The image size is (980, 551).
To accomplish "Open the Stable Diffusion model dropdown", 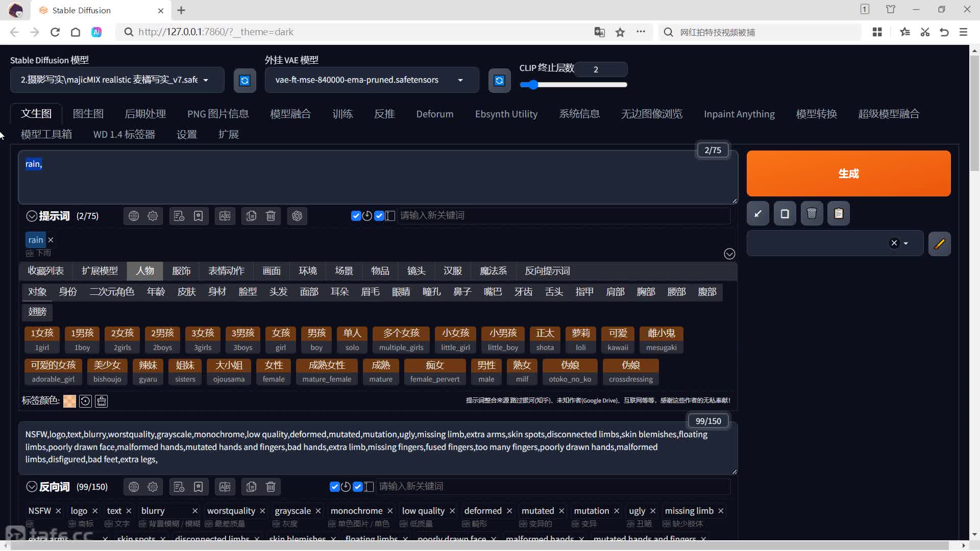I will [x=117, y=80].
